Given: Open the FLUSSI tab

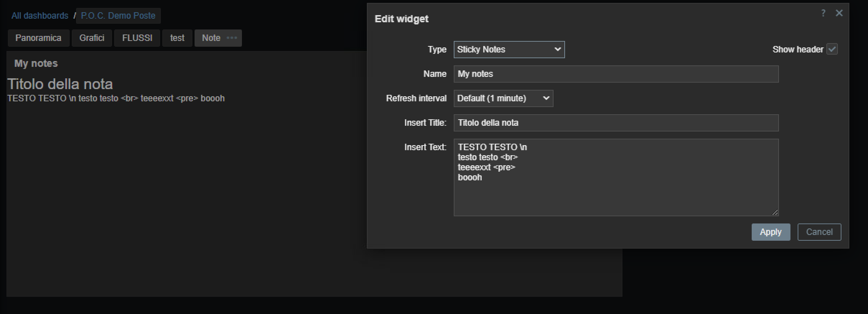Looking at the screenshot, I should pos(137,38).
